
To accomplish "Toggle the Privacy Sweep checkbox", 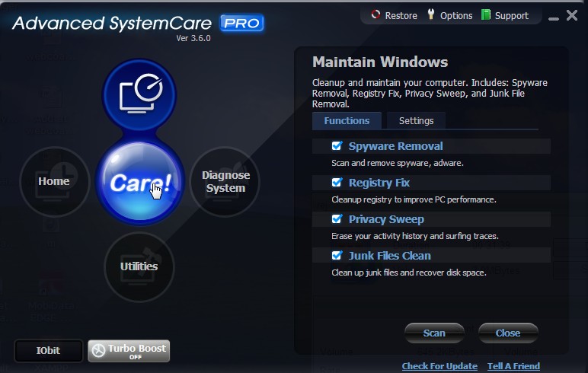I will pyautogui.click(x=337, y=218).
